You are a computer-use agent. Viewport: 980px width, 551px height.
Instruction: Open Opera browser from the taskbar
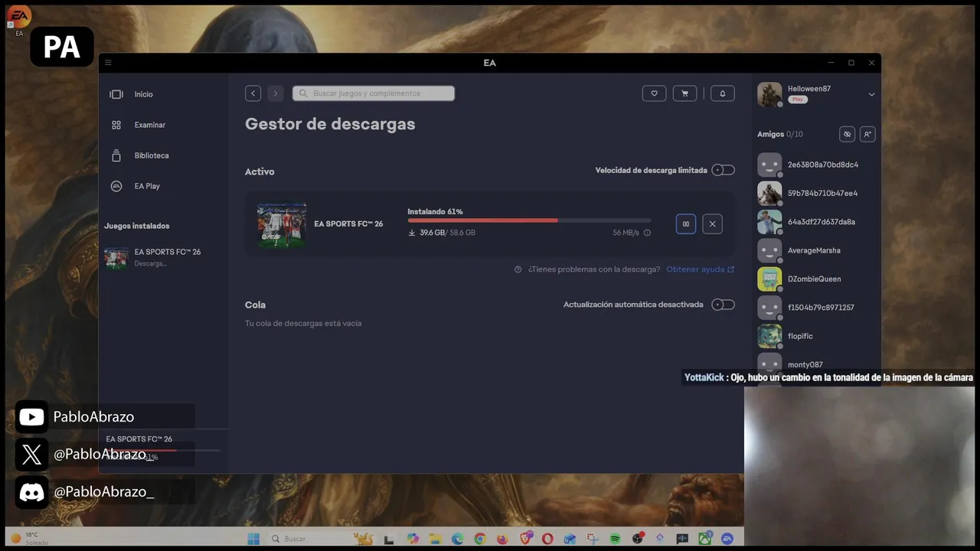coord(547,539)
